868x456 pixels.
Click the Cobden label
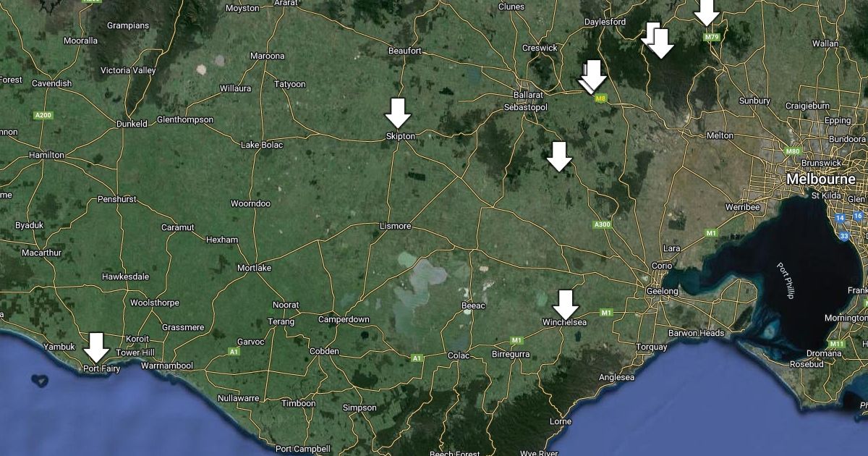[324, 352]
